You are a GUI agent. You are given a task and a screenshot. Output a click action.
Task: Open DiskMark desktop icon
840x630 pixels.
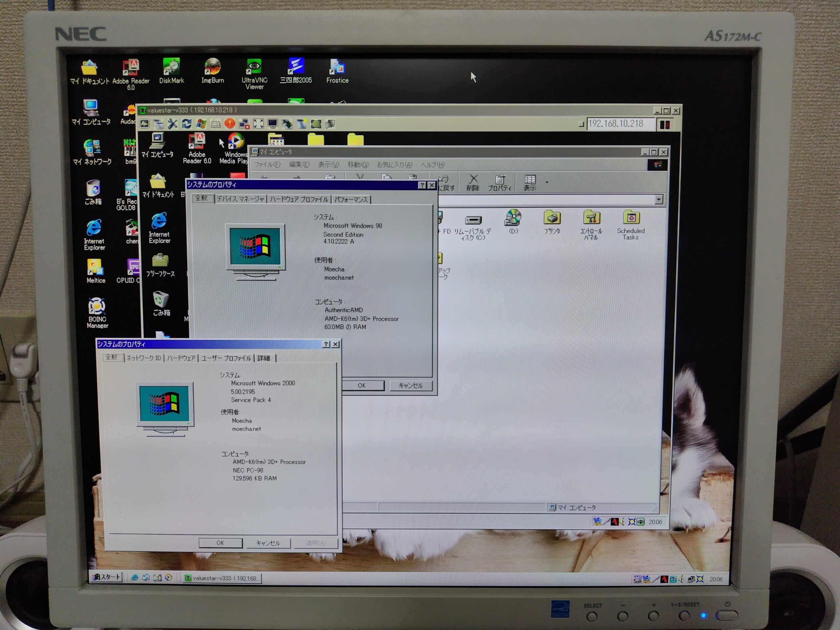(171, 71)
